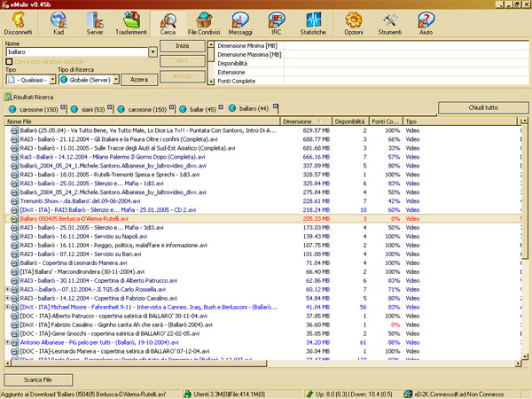Click in the Nome search field
Screen dimensions: 532x399
(77, 52)
